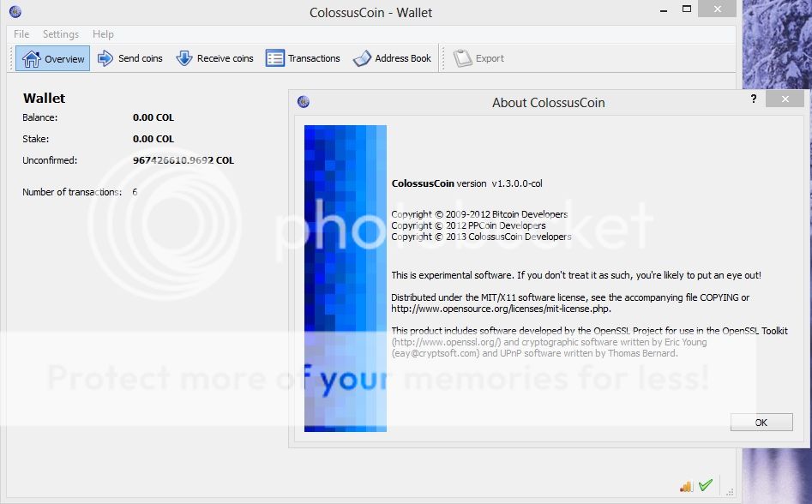Click the Address Book label
Image resolution: width=812 pixels, height=504 pixels.
tap(403, 58)
